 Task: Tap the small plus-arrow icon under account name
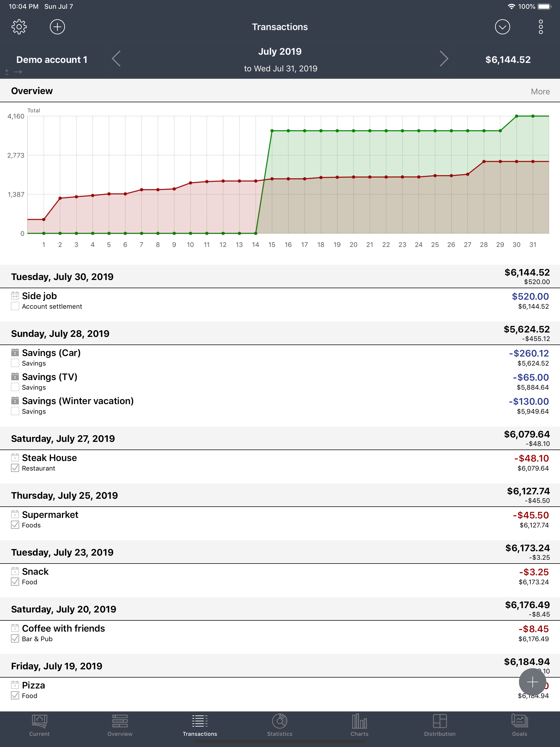[13, 72]
